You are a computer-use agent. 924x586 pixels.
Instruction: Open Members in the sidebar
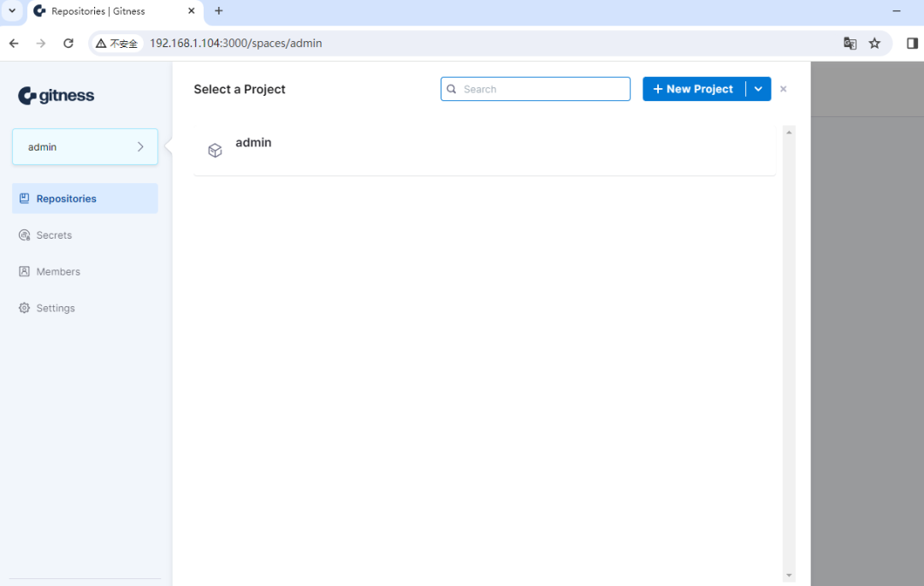point(85,271)
